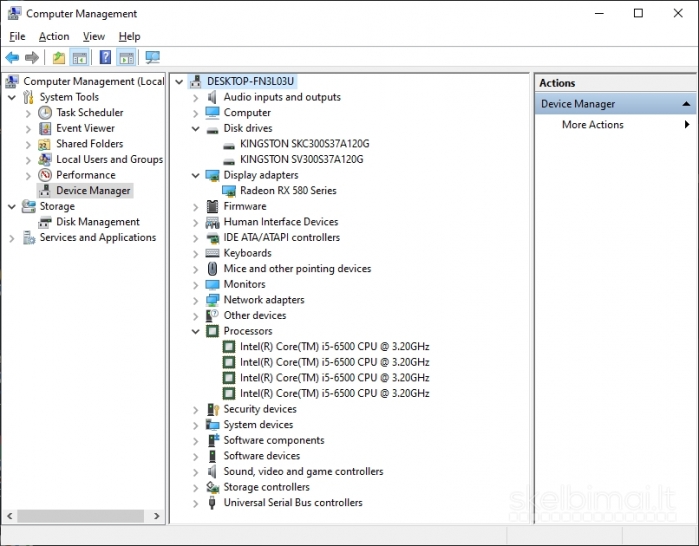699x546 pixels.
Task: Collapse the DESKTOP-FN3L03U root node
Action: pyautogui.click(x=179, y=82)
